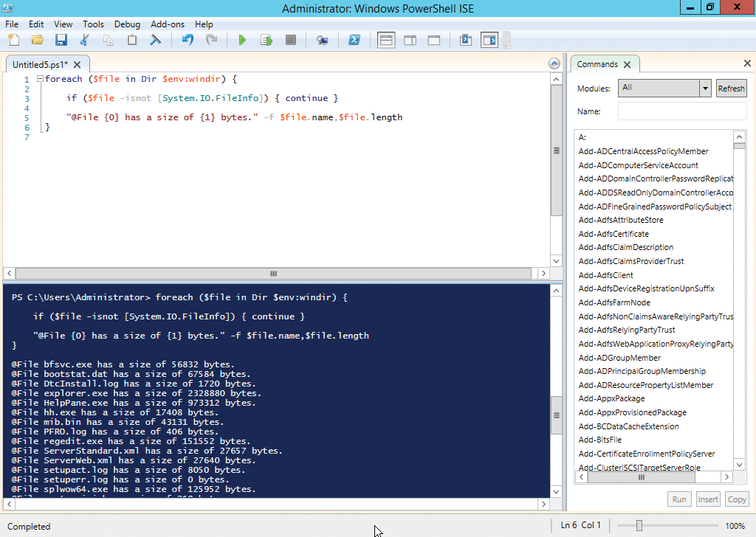Click the Cut scissors icon
Viewport: 756px width, 537px height.
[84, 40]
